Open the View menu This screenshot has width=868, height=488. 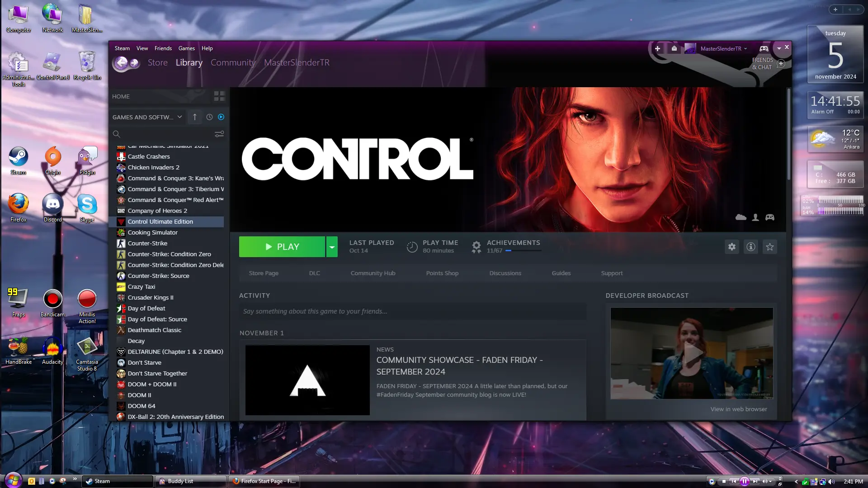[x=142, y=48]
